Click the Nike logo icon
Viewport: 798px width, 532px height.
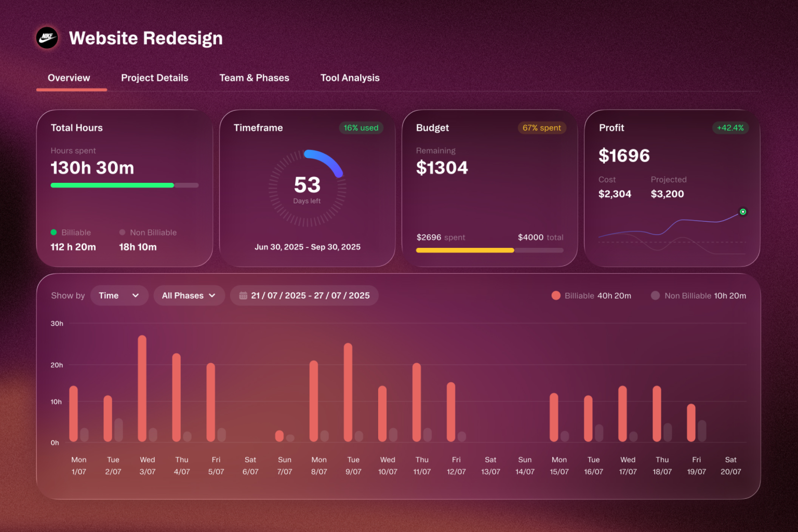[x=47, y=38]
